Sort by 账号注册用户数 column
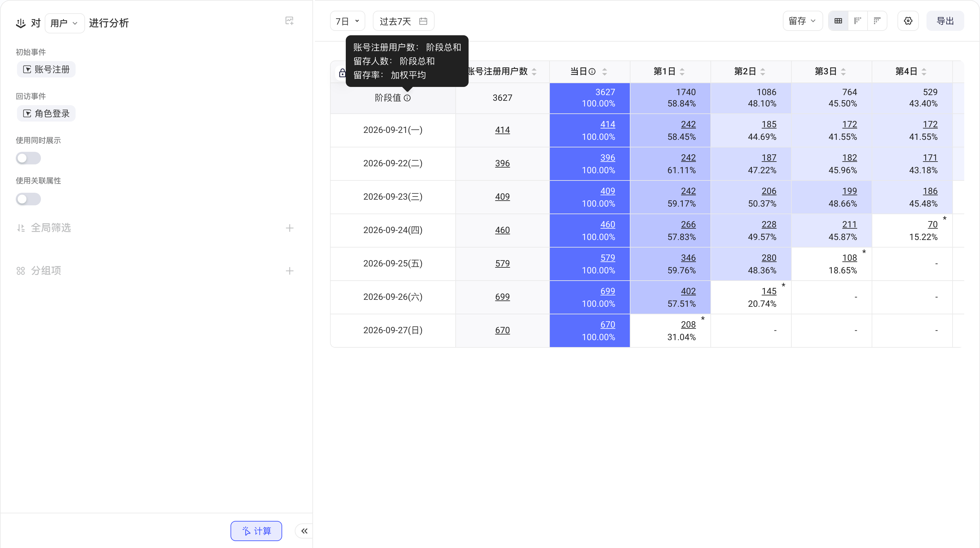980x548 pixels. click(x=534, y=71)
